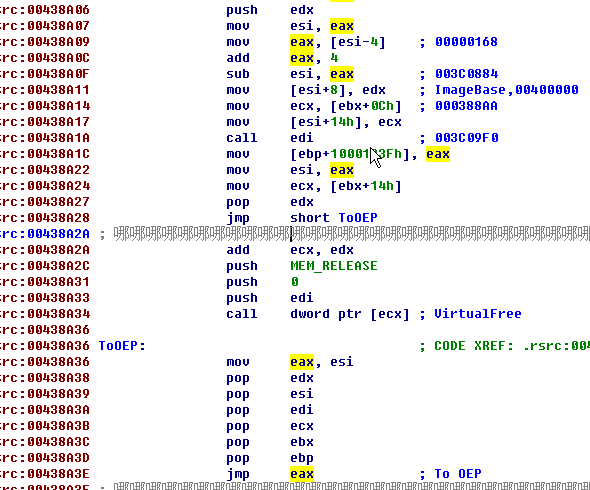The image size is (590, 490).
Task: Click the ebx operand of 'pop ebx' at 00438A3C
Action: [302, 442]
